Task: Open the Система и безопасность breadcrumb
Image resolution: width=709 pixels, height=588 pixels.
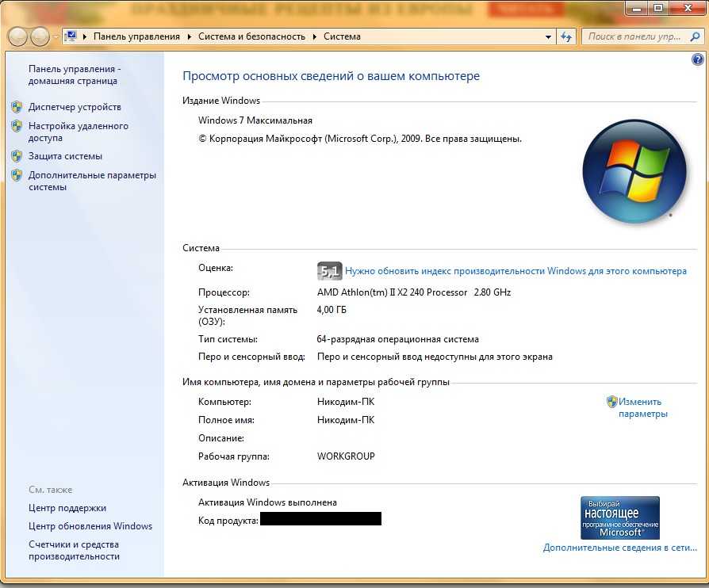Action: pos(251,36)
